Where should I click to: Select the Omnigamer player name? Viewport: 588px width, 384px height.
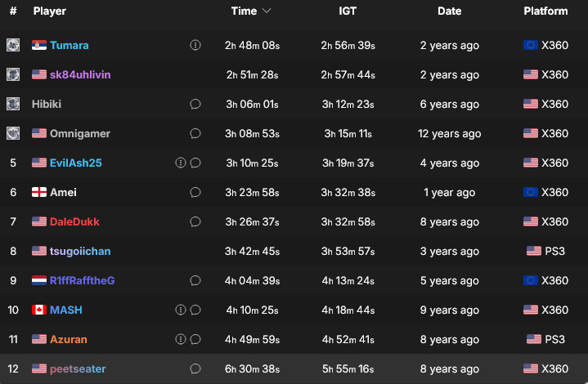coord(80,133)
